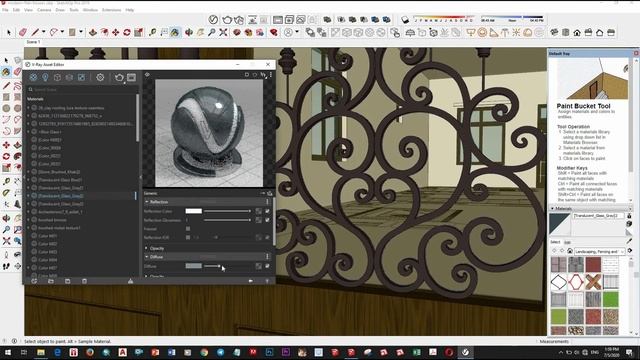This screenshot has height=360, width=640.
Task: Click the Zoom Extents tool
Action: pyautogui.click(x=223, y=32)
